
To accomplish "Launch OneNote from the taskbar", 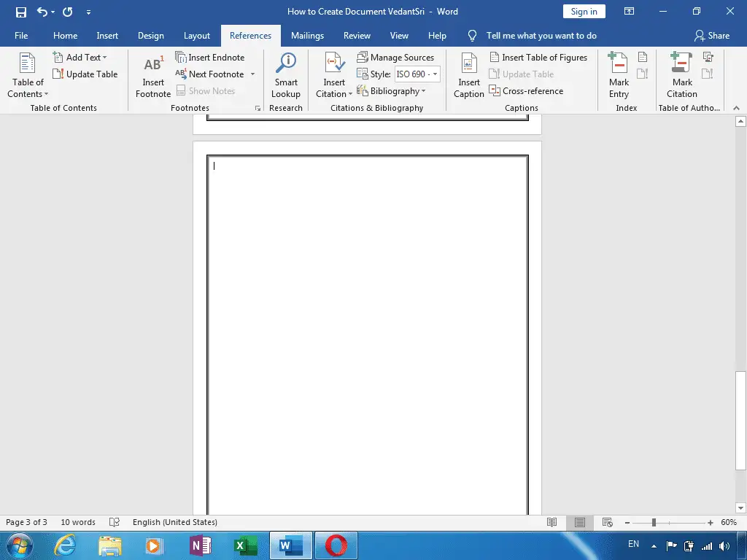I will [201, 545].
